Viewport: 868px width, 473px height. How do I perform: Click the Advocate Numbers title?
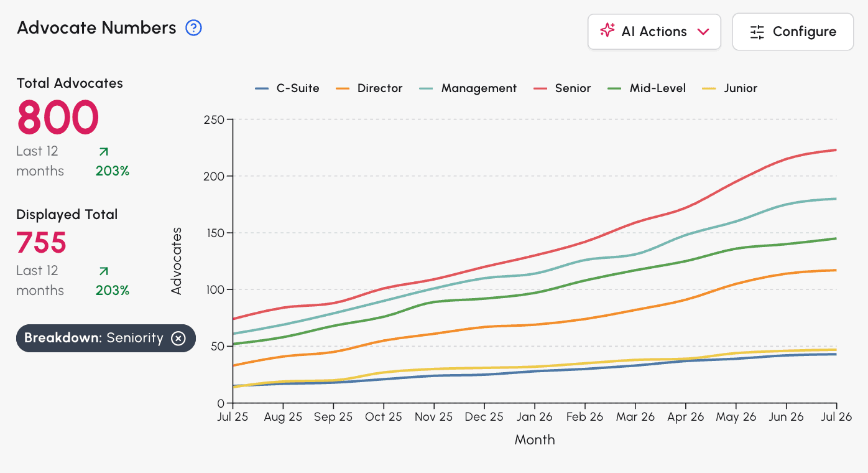[96, 28]
